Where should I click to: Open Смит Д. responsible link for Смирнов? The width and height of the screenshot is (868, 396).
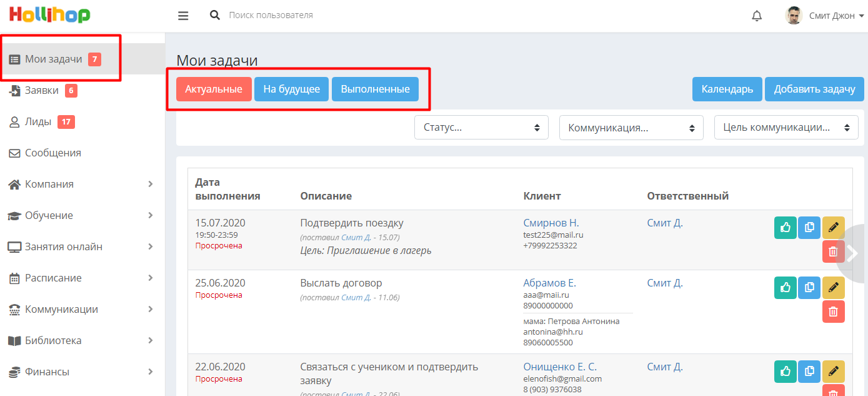tap(665, 223)
